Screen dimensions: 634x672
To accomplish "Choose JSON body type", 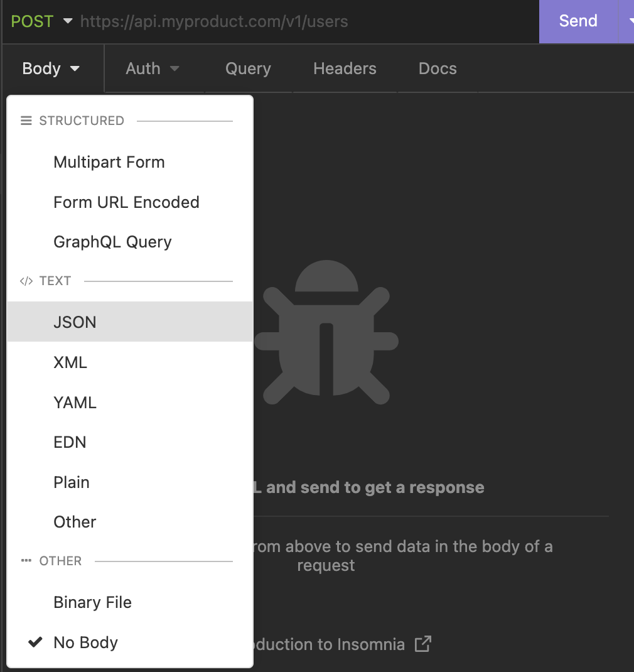I will [130, 322].
